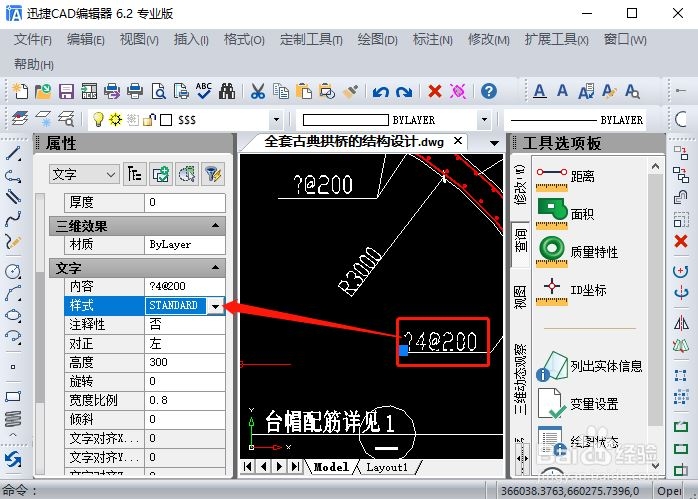Open the Layers manager icon
This screenshot has width=698, height=499.
coord(20,119)
